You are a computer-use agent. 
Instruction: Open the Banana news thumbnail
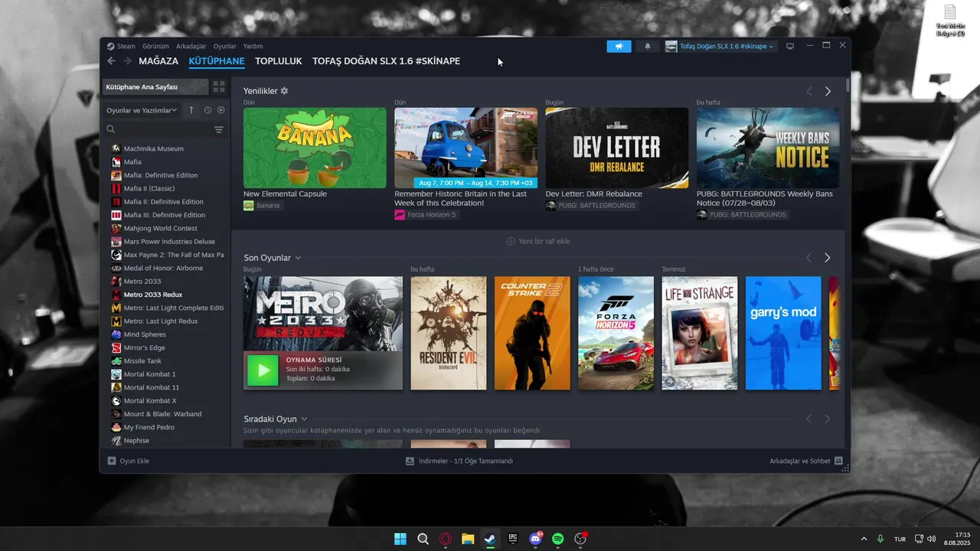pyautogui.click(x=315, y=148)
